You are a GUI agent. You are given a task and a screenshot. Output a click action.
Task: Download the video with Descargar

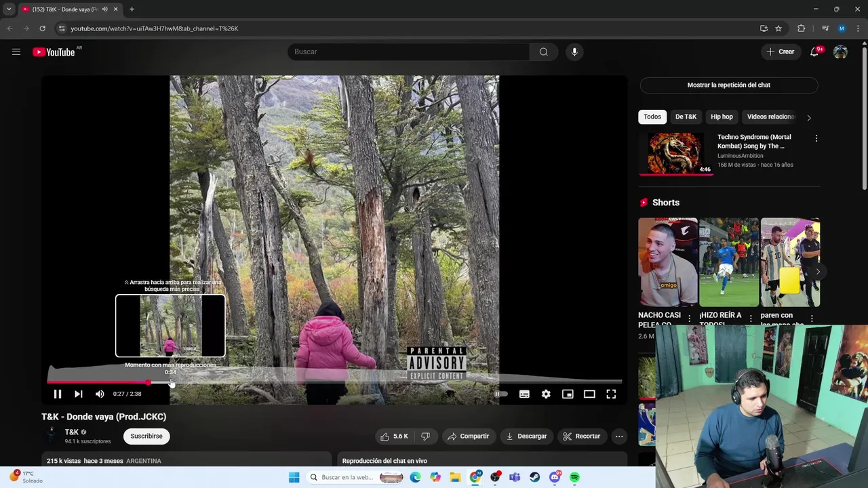click(x=526, y=436)
